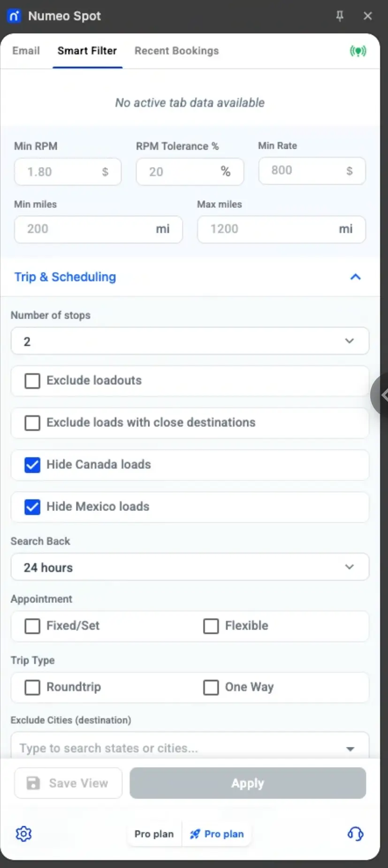The image size is (388, 868).
Task: Click the rocket Pro plan icon
Action: coord(195,834)
